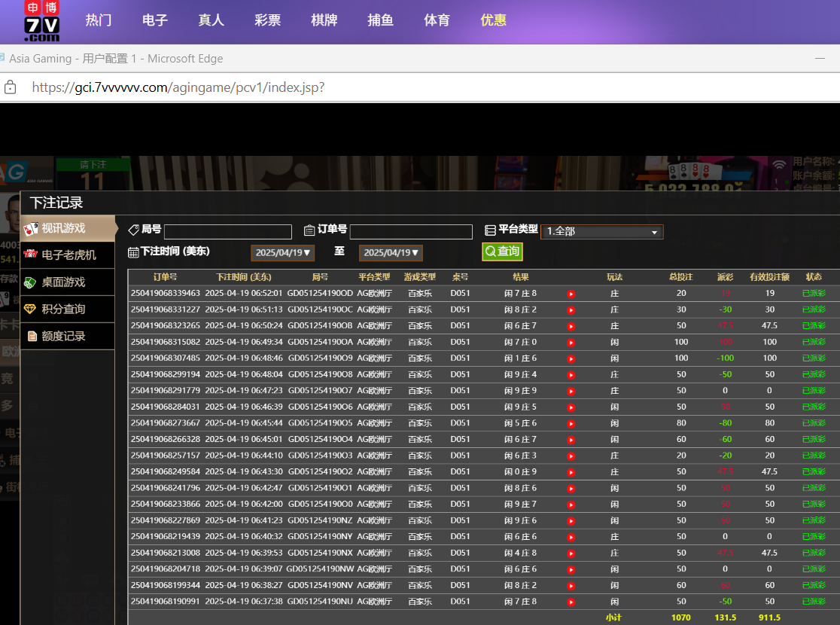Screen dimensions: 840x625
Task: Open the 优惠 promotions menu item
Action: coord(493,20)
